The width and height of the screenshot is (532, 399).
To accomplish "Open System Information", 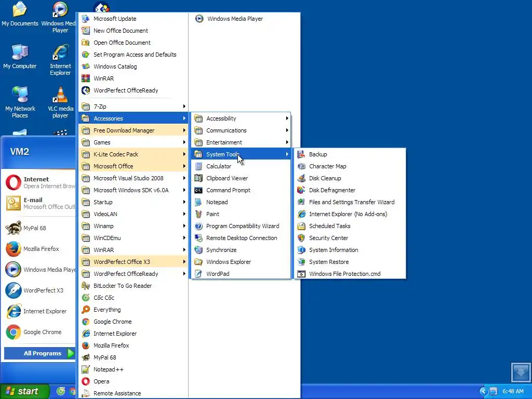I will [350, 250].
